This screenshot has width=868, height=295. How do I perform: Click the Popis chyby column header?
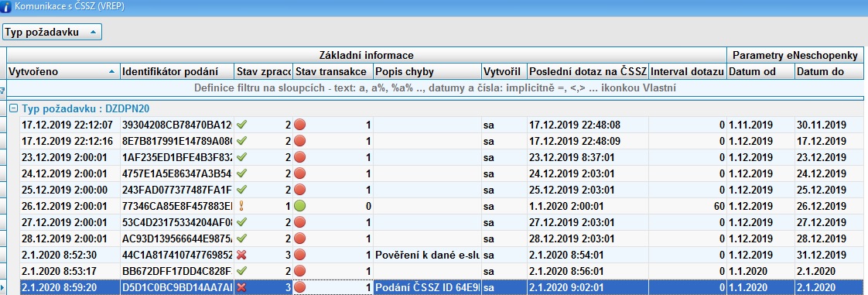(x=427, y=71)
